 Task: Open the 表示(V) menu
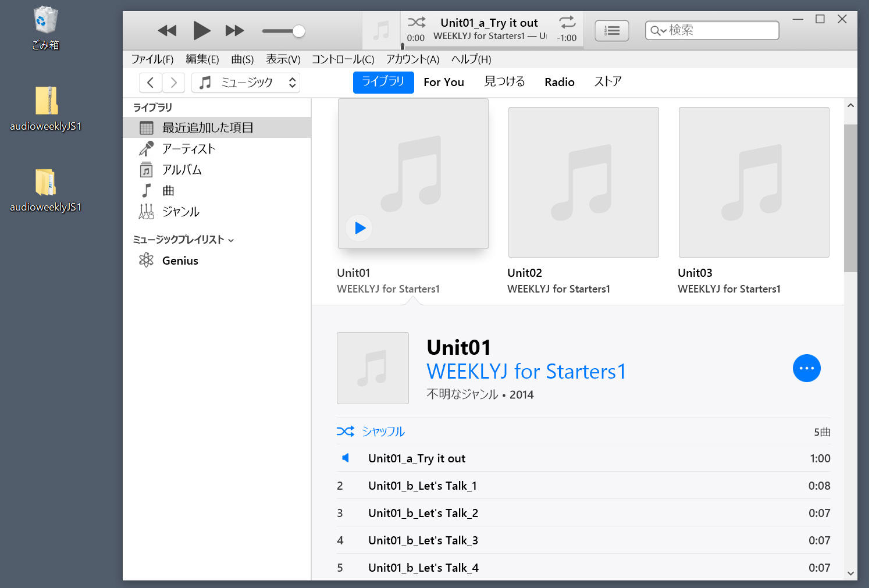[283, 59]
